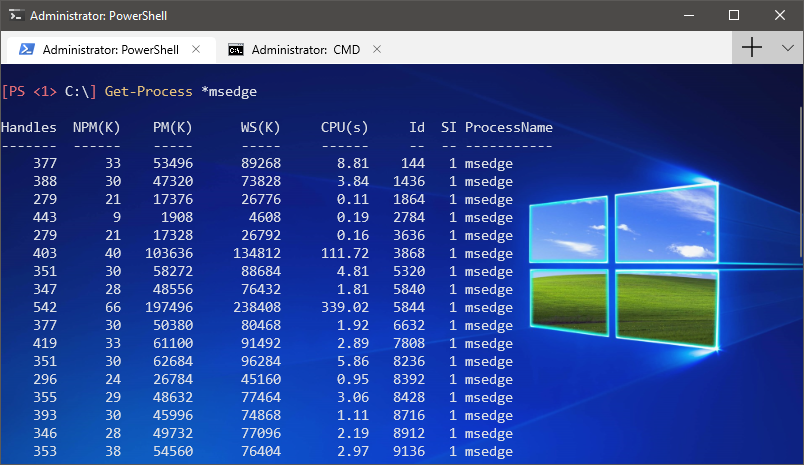
Task: Click the Id column header
Action: coord(417,127)
